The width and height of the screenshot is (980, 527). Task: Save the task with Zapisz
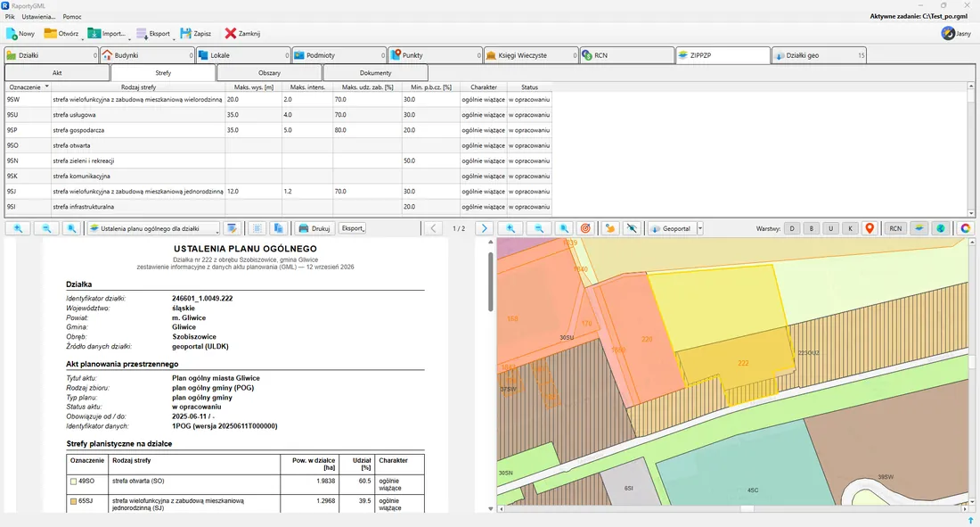(x=196, y=34)
